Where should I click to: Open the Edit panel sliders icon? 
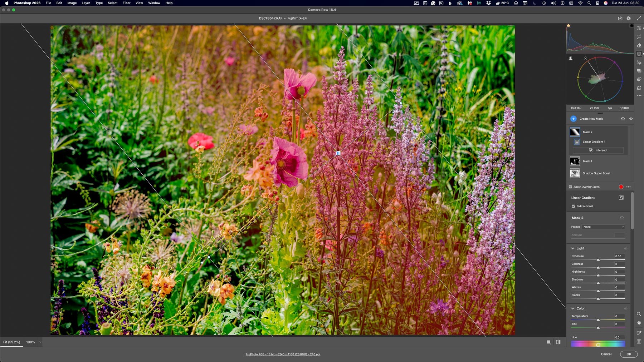[639, 28]
